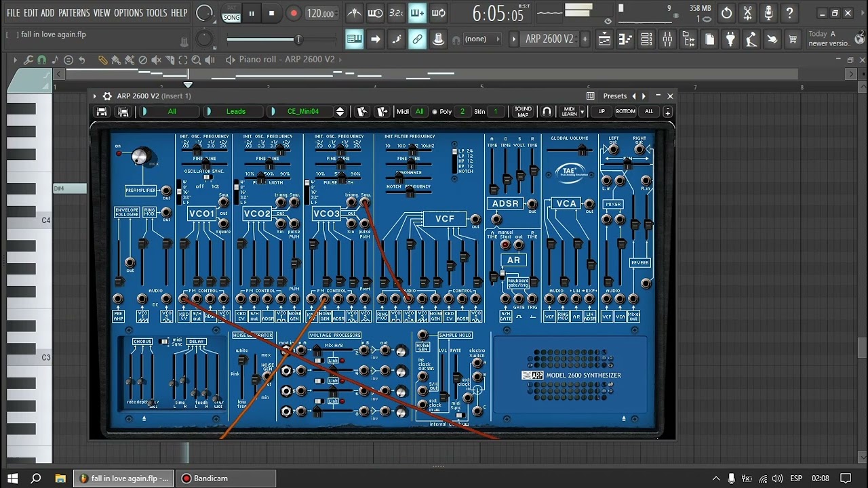Viewport: 868px width, 488px height.
Task: Open the mixer view icon
Action: [667, 39]
